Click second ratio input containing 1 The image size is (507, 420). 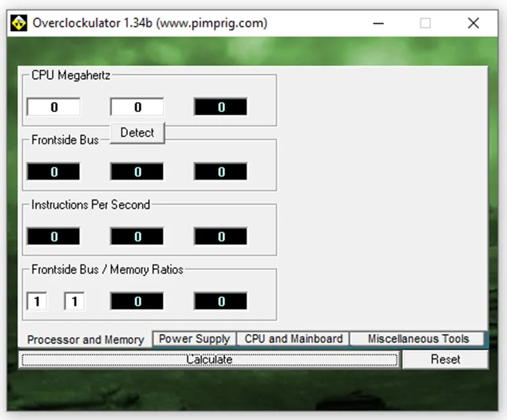tap(74, 302)
